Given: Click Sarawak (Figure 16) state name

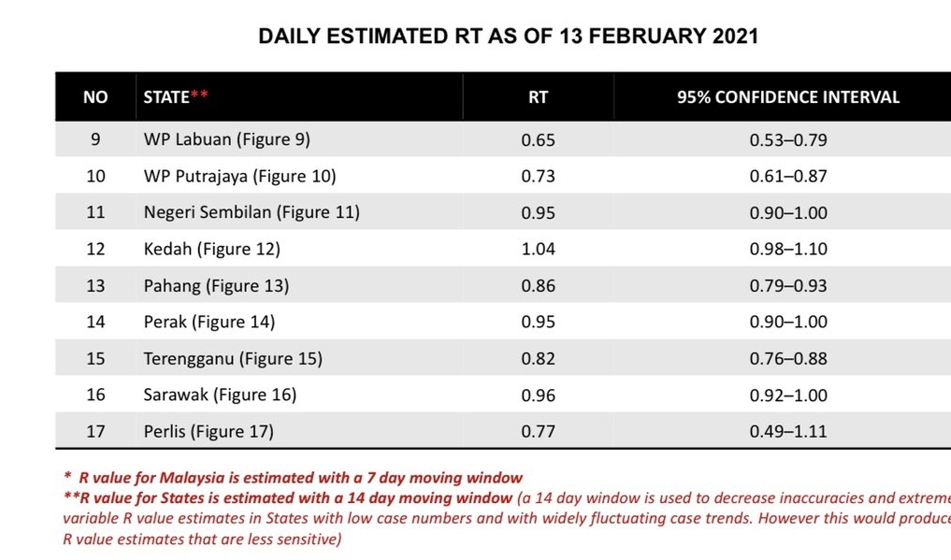Looking at the screenshot, I should coord(220,395).
